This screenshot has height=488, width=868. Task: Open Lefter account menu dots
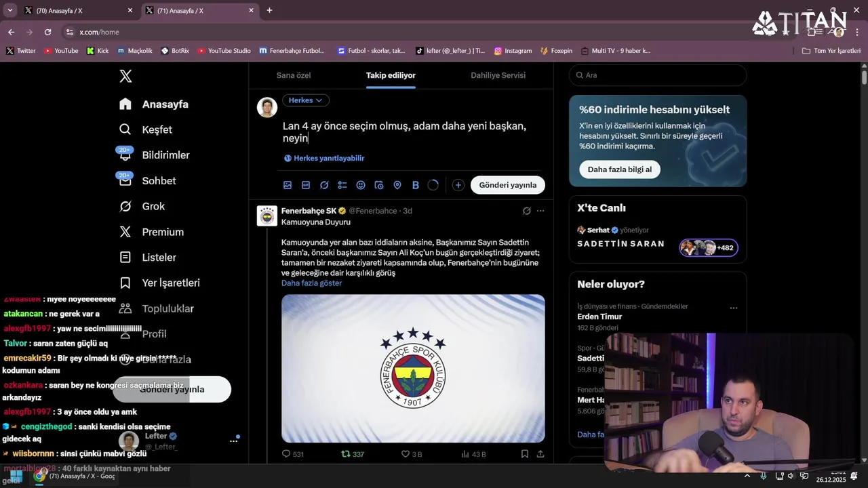point(234,441)
